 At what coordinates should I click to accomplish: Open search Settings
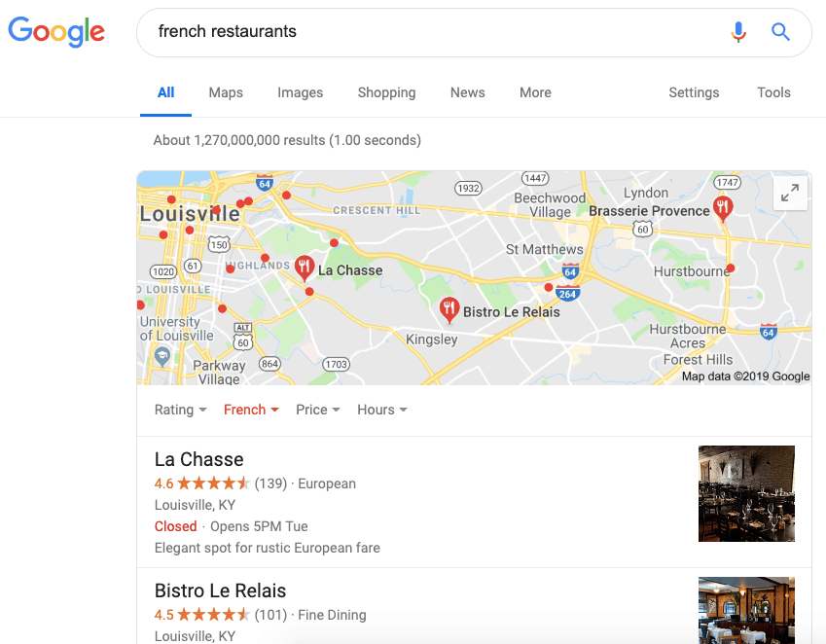[x=694, y=92]
